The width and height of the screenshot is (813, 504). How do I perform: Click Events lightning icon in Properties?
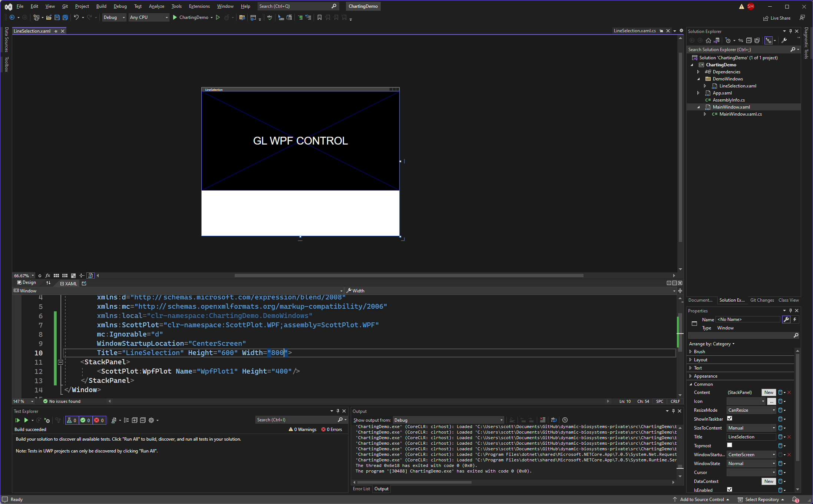795,319
